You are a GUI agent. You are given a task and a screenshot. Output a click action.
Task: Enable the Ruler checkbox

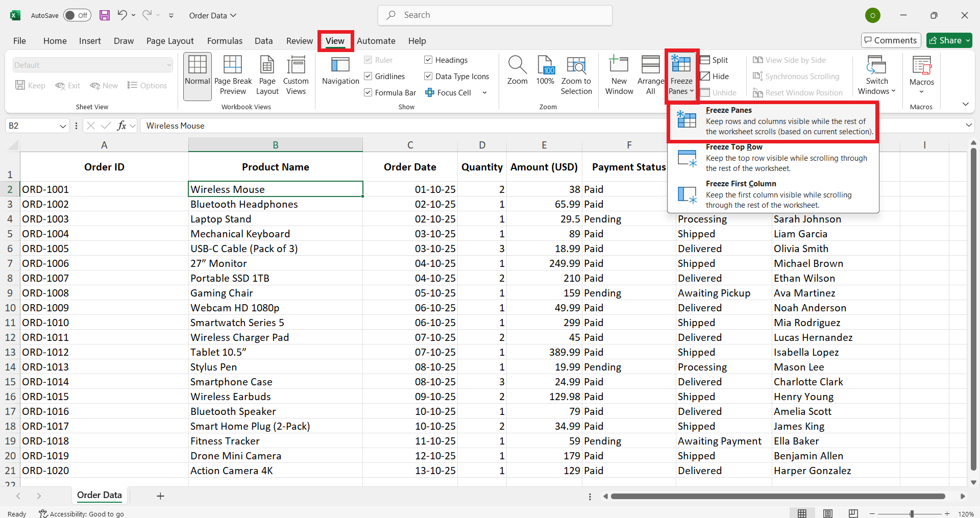tap(368, 60)
